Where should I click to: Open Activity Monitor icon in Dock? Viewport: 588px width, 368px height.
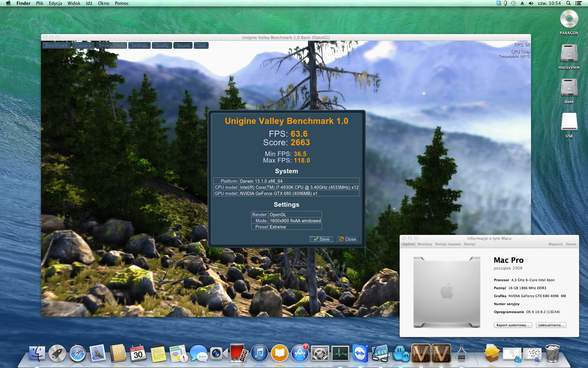click(340, 354)
